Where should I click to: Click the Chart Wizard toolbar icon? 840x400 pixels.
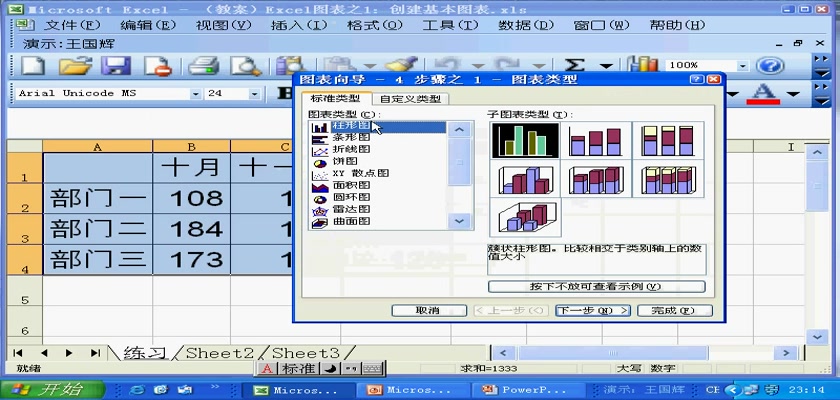click(644, 66)
